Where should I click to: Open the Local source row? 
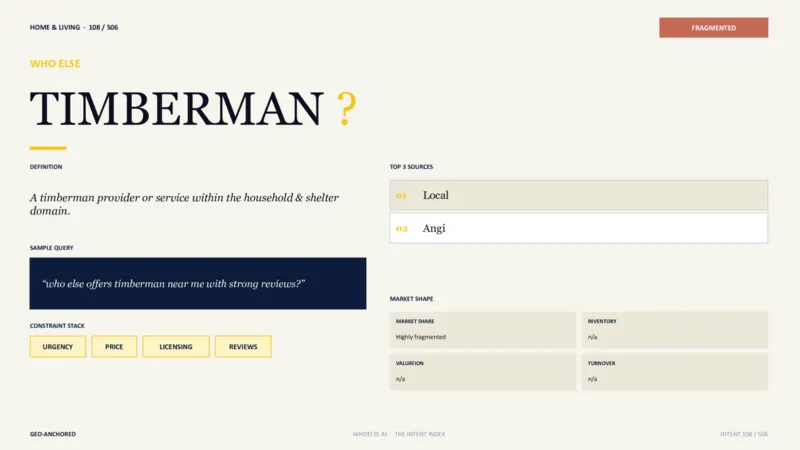(579, 195)
